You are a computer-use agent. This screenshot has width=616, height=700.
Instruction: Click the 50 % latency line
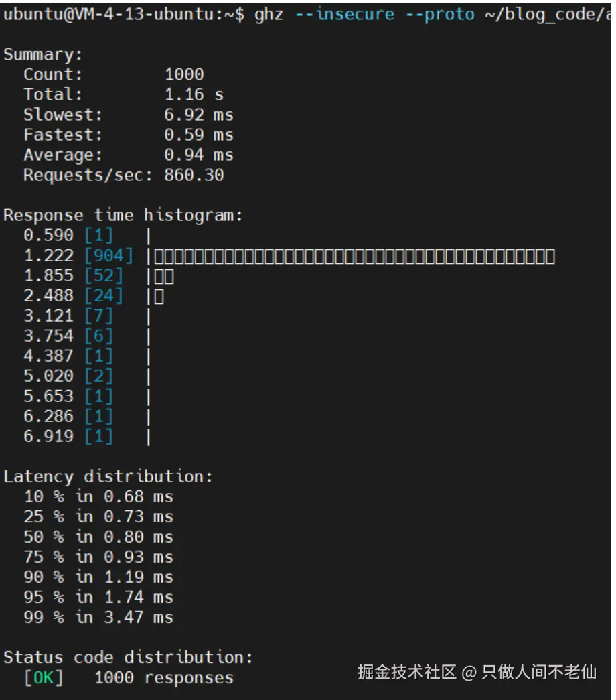(98, 537)
